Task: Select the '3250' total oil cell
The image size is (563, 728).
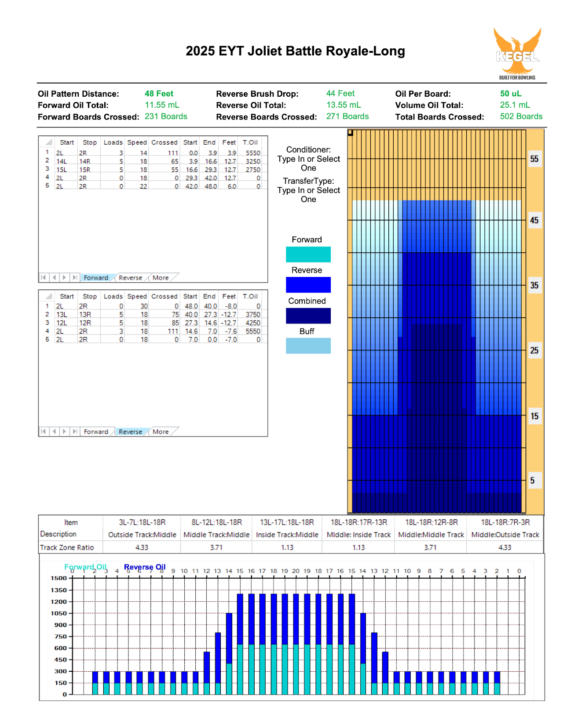Action: [x=251, y=161]
